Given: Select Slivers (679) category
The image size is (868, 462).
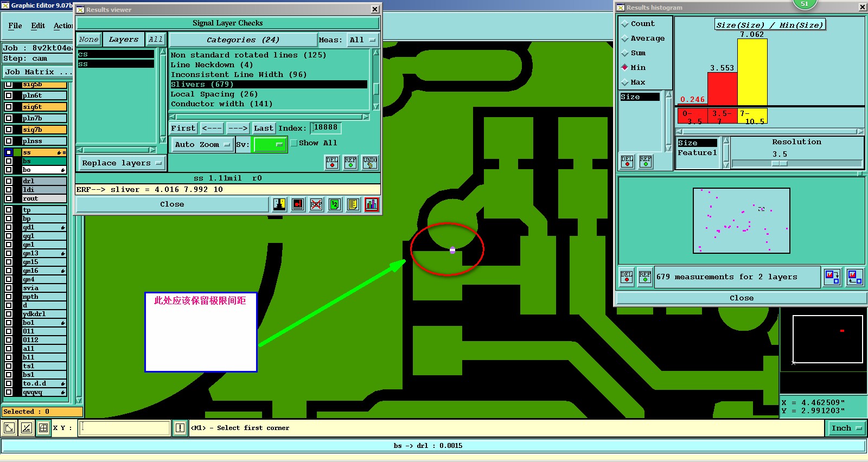Looking at the screenshot, I should coord(269,85).
